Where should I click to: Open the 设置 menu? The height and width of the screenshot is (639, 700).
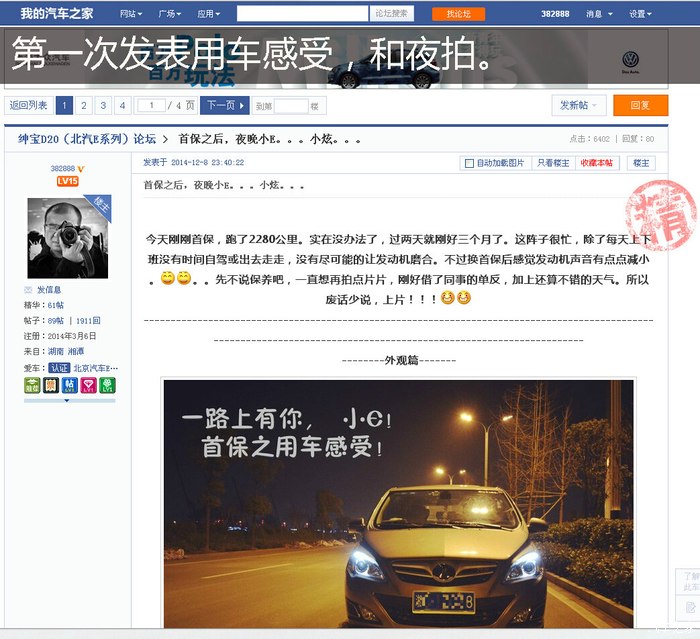pos(640,14)
